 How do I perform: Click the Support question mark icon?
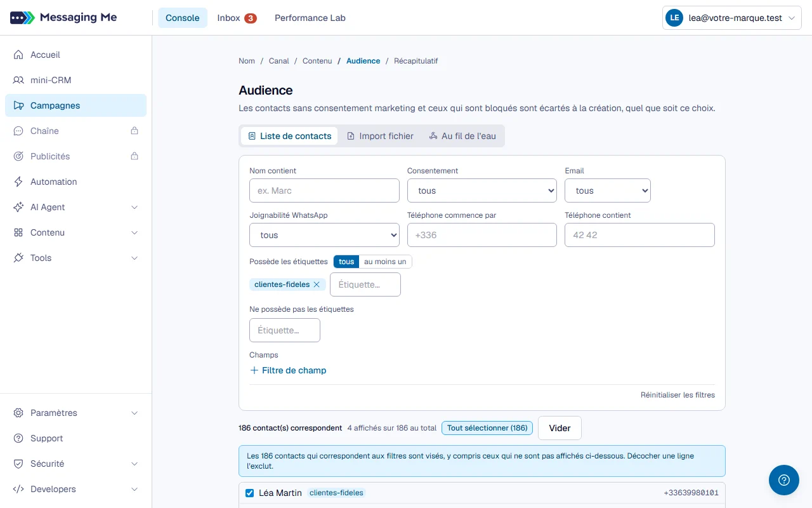(x=18, y=438)
